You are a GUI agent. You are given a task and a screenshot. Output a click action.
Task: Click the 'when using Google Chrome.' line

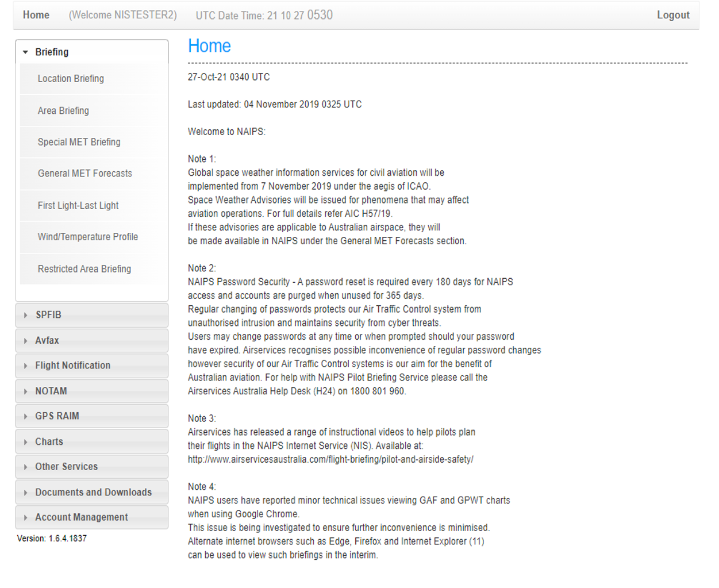point(244,514)
